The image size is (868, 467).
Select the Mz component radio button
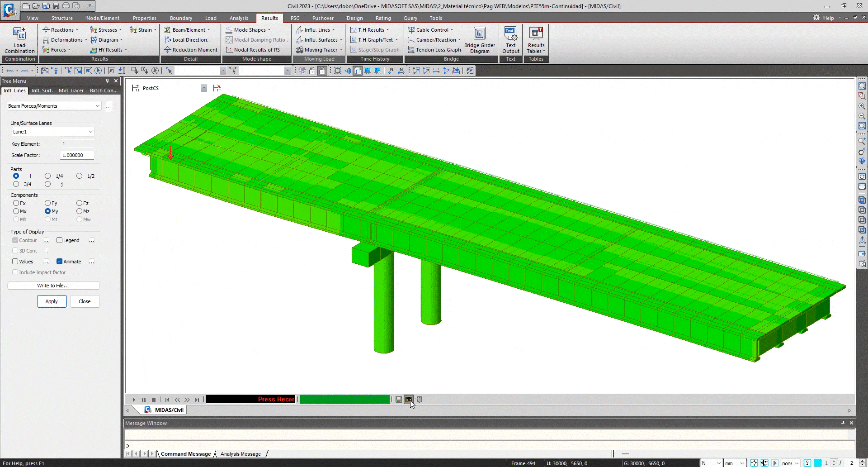click(x=79, y=211)
